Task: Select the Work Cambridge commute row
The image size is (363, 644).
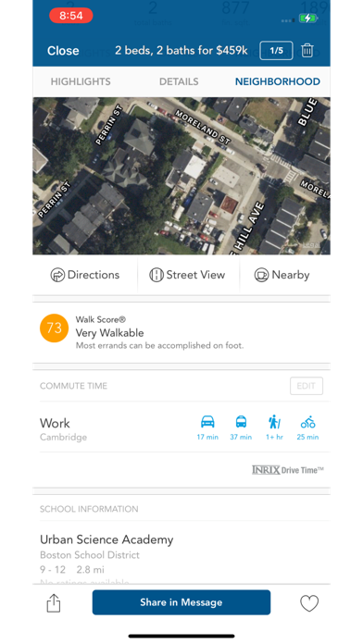Action: coord(181,427)
